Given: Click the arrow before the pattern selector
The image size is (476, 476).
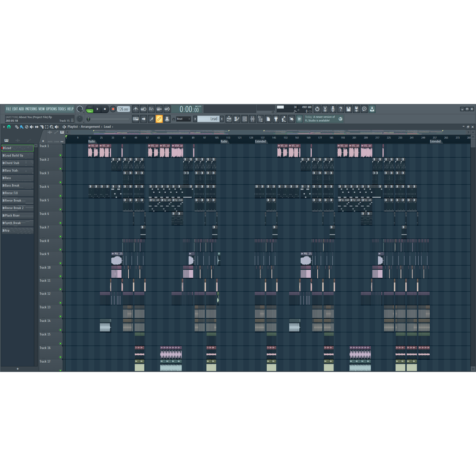Looking at the screenshot, I should click(195, 119).
